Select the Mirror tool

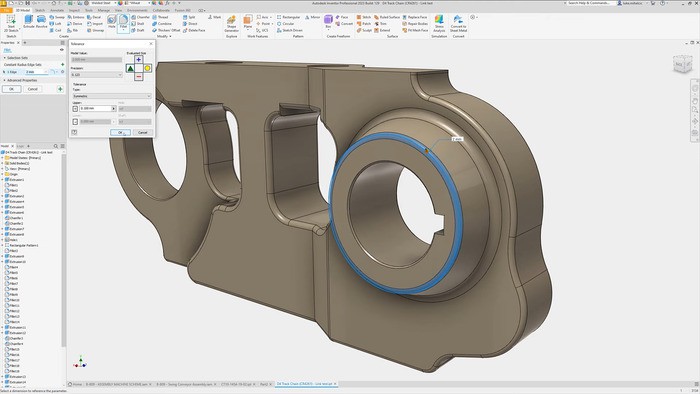pyautogui.click(x=312, y=17)
